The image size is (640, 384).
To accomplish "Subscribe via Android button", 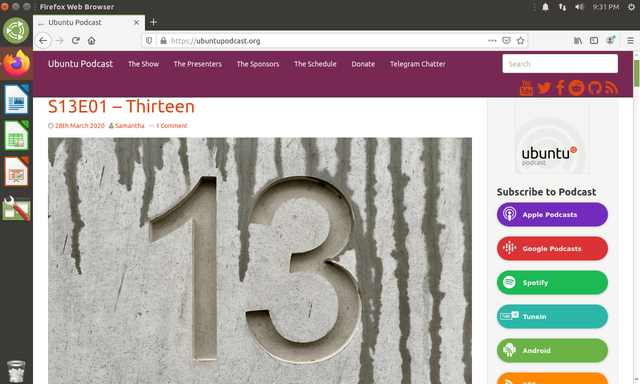I will pos(552,351).
